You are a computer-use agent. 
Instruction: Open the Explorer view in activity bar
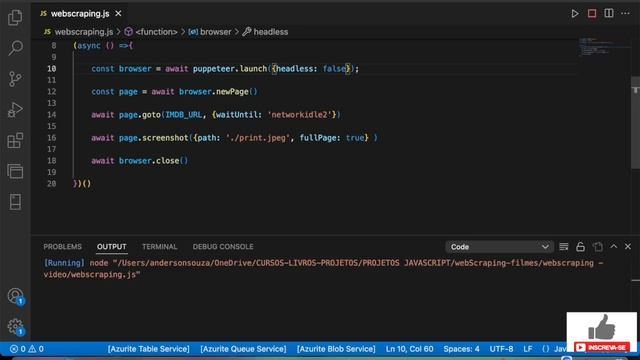click(15, 17)
